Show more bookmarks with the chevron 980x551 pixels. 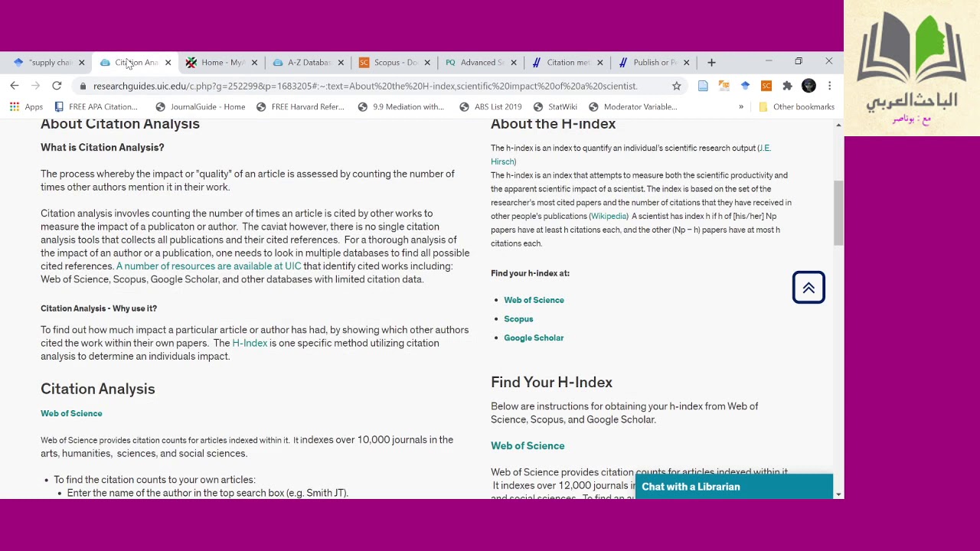click(x=741, y=106)
